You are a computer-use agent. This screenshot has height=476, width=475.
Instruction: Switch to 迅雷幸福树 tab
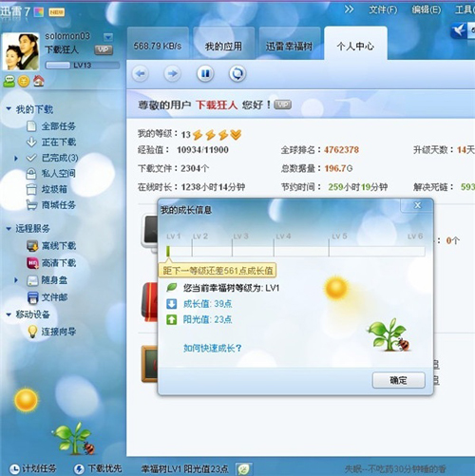(x=290, y=44)
